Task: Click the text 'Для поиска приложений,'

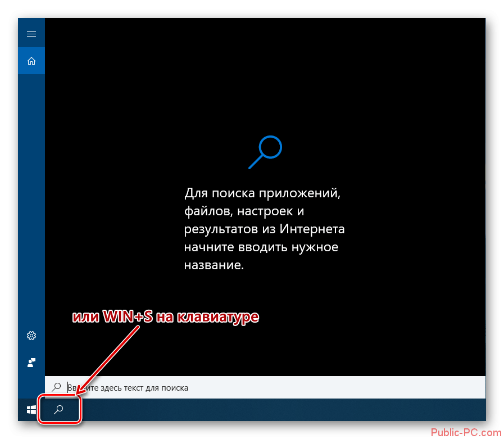Action: pos(262,193)
